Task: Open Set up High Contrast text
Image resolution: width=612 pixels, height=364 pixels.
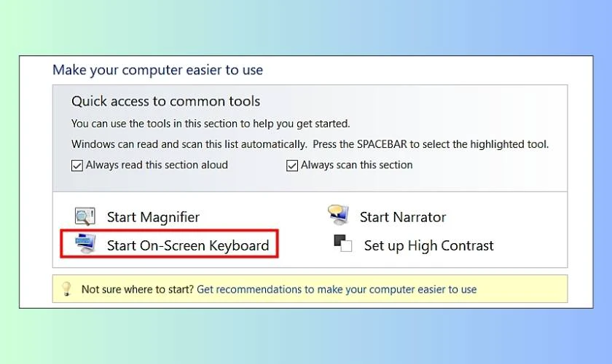Action: (x=428, y=245)
